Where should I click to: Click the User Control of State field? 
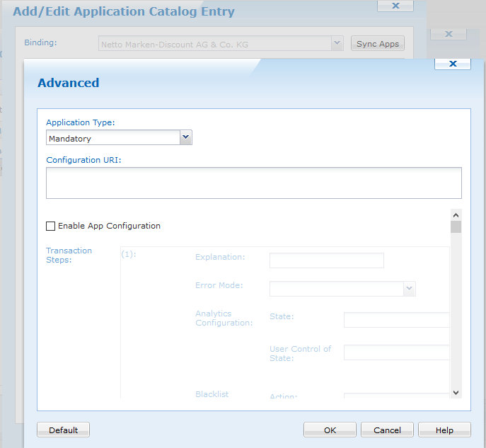point(396,352)
